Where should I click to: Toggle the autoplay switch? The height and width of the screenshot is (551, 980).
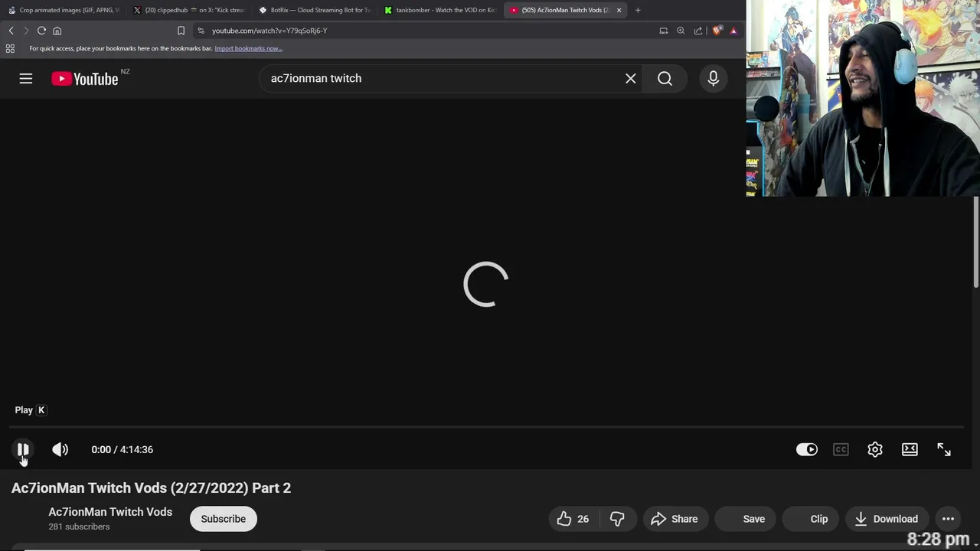coord(807,449)
